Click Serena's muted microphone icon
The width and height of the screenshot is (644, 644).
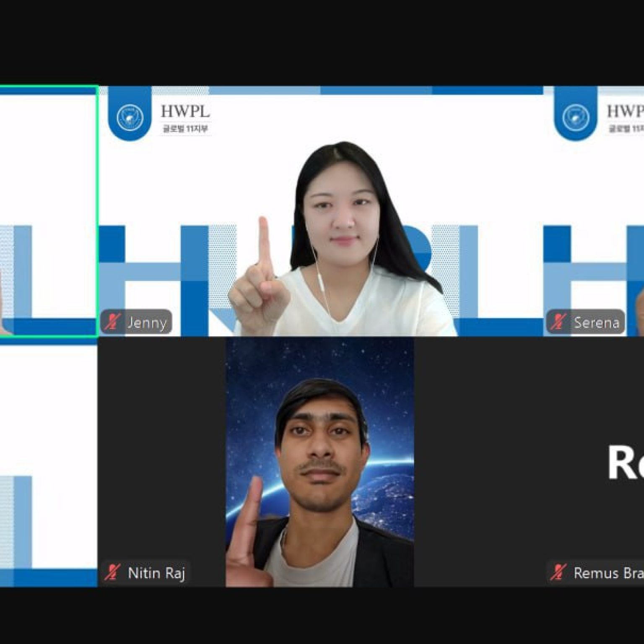click(557, 322)
